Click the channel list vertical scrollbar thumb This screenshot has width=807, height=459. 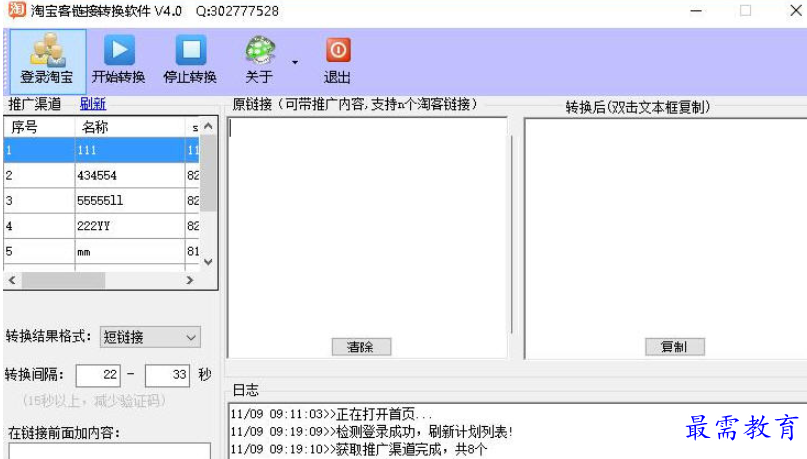coord(208,173)
